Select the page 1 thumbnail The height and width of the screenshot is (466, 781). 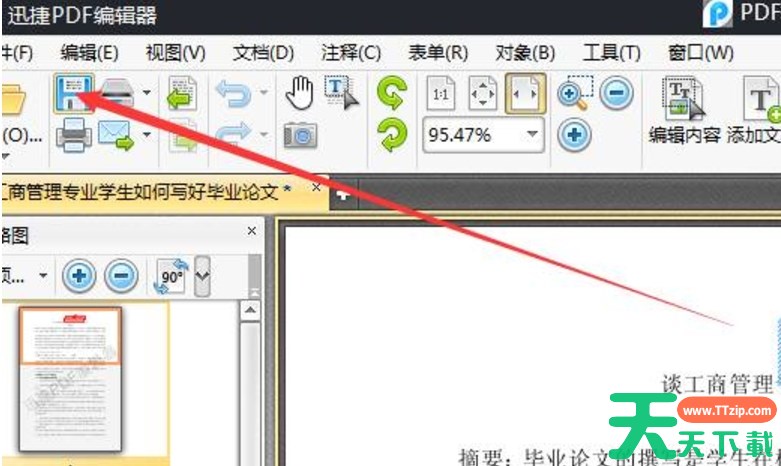click(x=70, y=379)
